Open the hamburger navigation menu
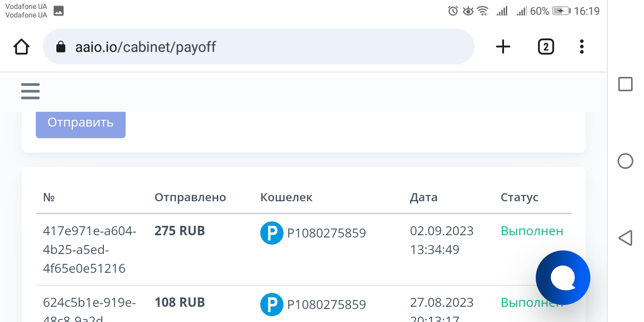Image resolution: width=644 pixels, height=322 pixels. click(x=30, y=91)
